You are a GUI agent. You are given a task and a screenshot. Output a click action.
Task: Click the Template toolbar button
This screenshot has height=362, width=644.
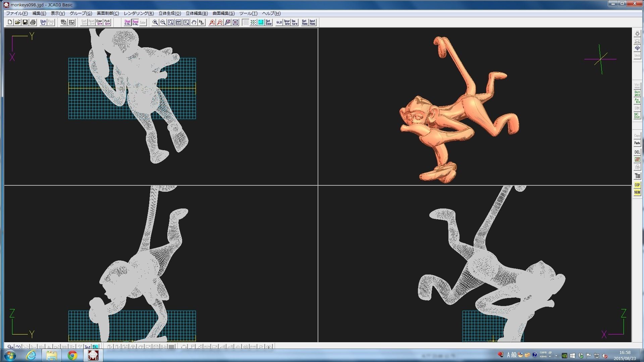coord(287,22)
